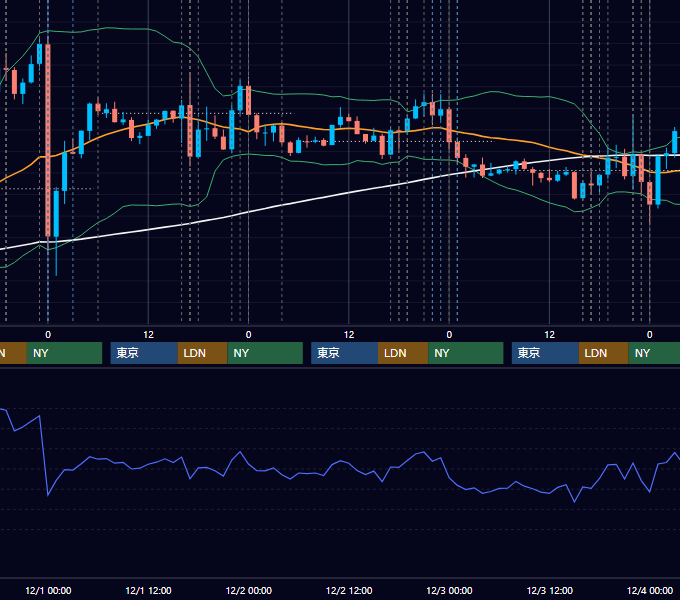Click hour label '0' above 12/4 00:00
This screenshot has width=680, height=600.
pyautogui.click(x=650, y=335)
